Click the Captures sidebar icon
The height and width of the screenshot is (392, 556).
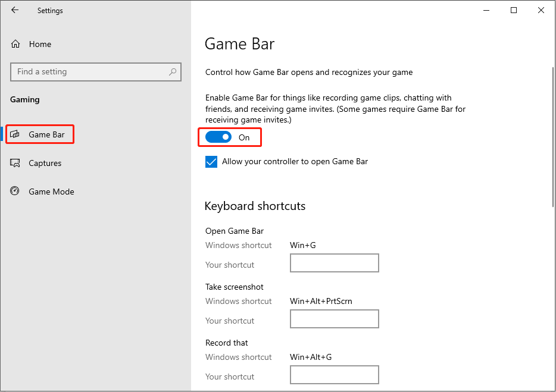click(15, 163)
